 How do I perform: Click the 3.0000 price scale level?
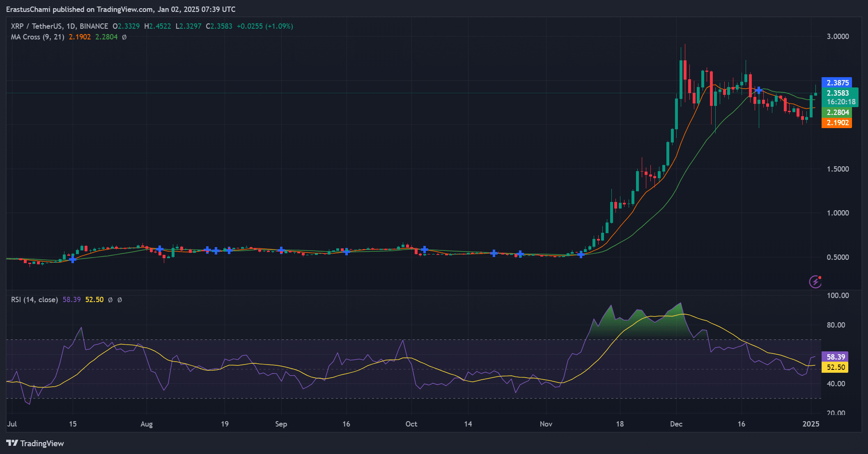tap(838, 37)
